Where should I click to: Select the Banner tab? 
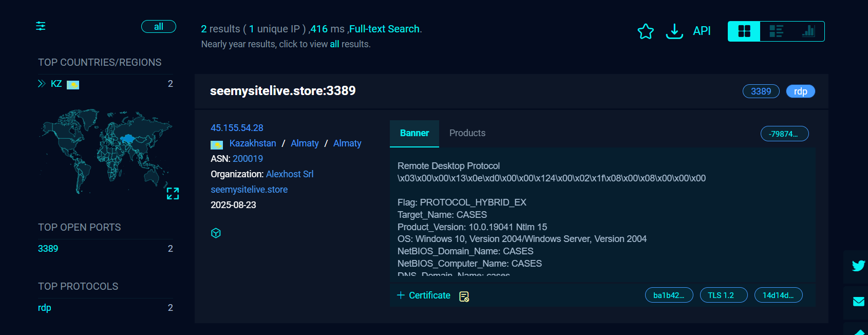pos(414,133)
